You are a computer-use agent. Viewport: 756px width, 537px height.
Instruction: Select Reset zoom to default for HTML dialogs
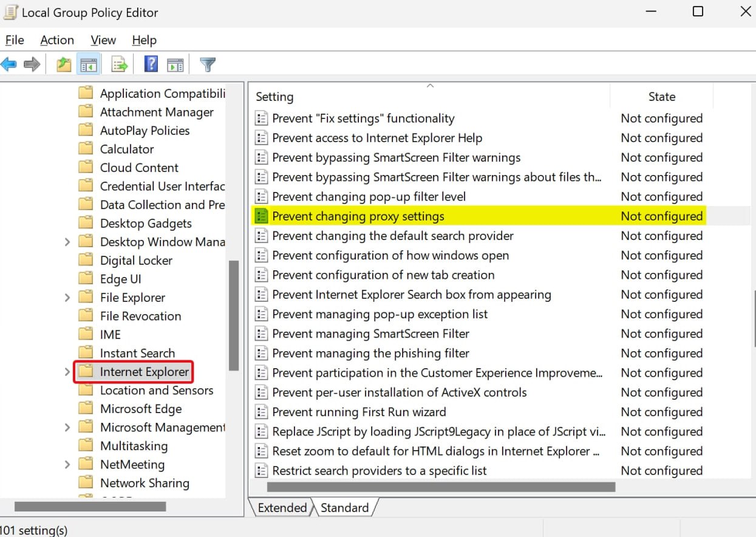pyautogui.click(x=436, y=451)
